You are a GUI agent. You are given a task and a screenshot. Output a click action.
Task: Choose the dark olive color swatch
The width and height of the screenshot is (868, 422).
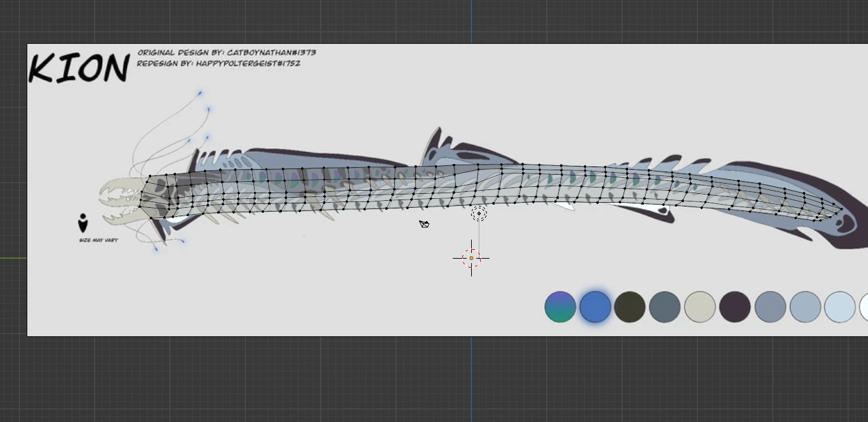click(630, 307)
